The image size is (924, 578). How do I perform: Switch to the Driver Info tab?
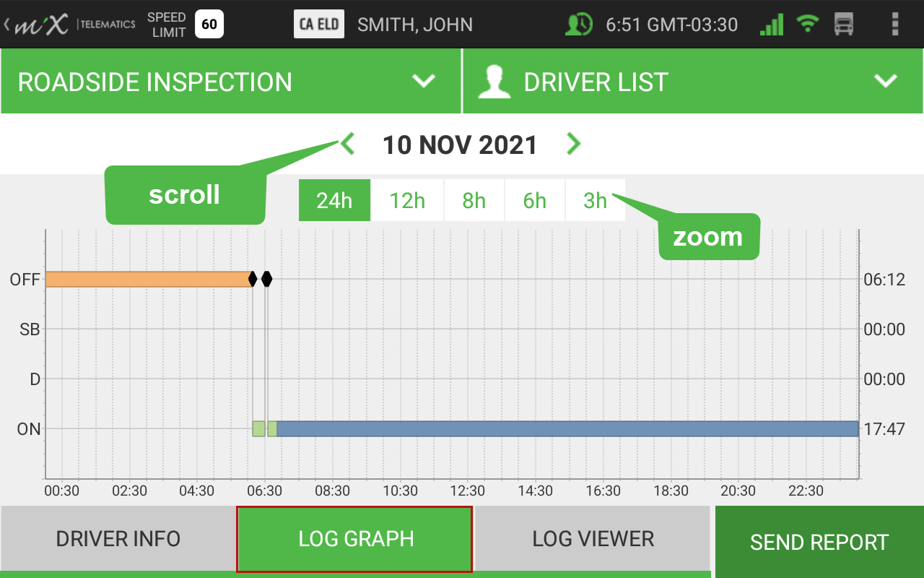click(118, 538)
